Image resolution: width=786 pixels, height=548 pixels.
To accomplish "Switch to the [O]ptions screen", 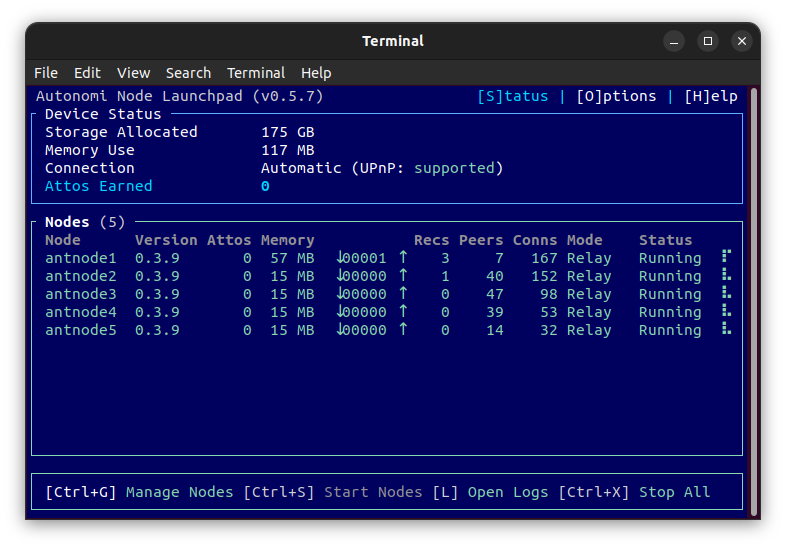I will [616, 96].
